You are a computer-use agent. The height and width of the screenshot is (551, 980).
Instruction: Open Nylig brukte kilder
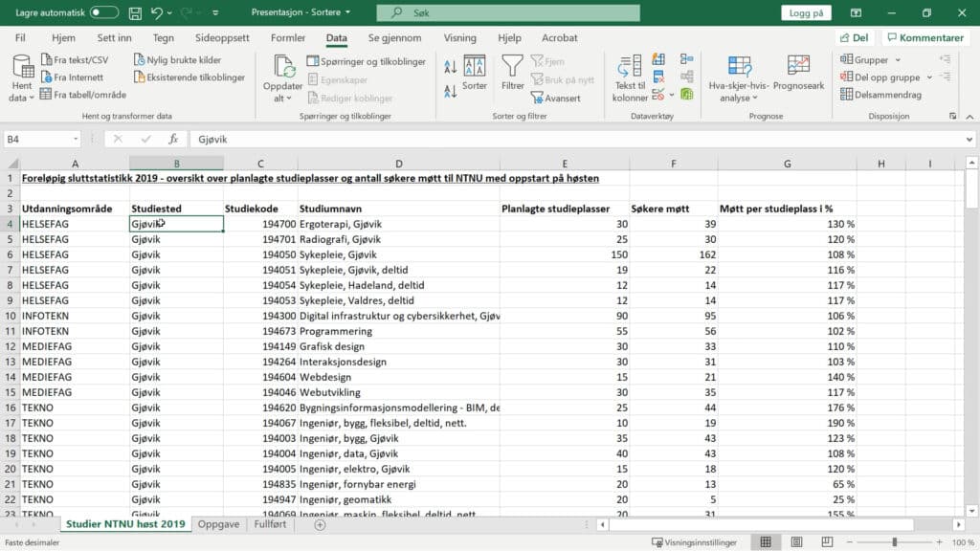pos(177,60)
